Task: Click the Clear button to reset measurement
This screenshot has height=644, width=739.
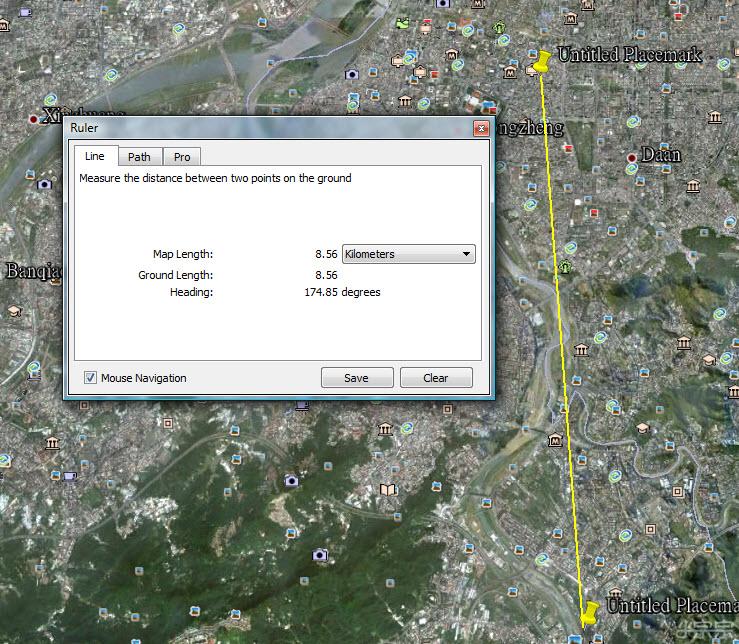Action: [436, 378]
